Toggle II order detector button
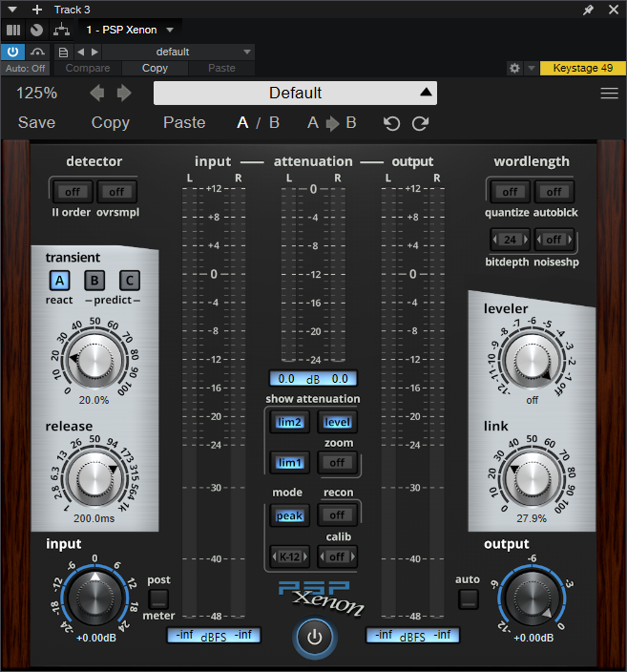 [x=73, y=192]
